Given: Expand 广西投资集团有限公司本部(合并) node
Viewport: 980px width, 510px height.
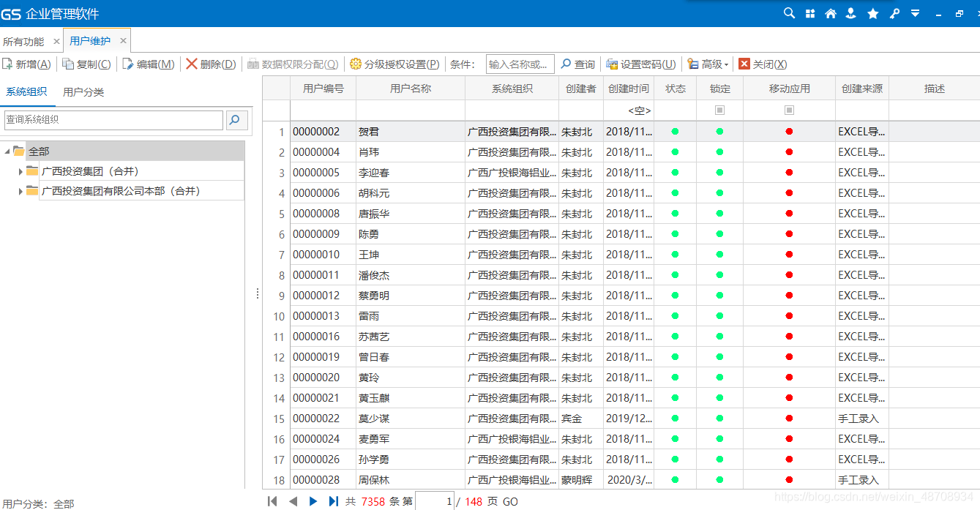Looking at the screenshot, I should [20, 191].
